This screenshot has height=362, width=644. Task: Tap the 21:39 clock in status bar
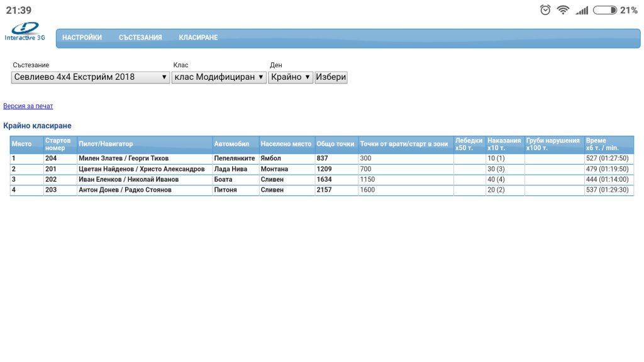tap(18, 10)
